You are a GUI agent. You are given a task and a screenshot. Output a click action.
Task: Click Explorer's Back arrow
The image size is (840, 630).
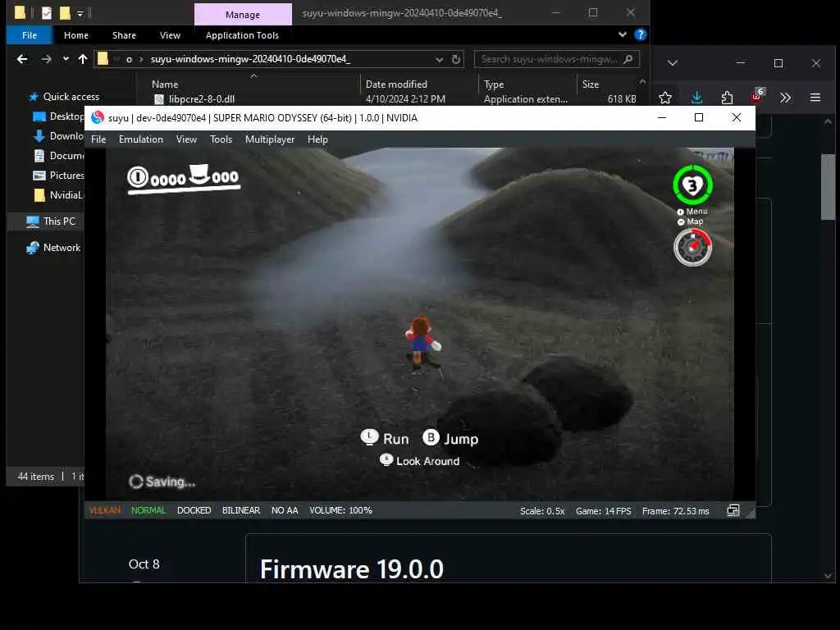tap(22, 59)
